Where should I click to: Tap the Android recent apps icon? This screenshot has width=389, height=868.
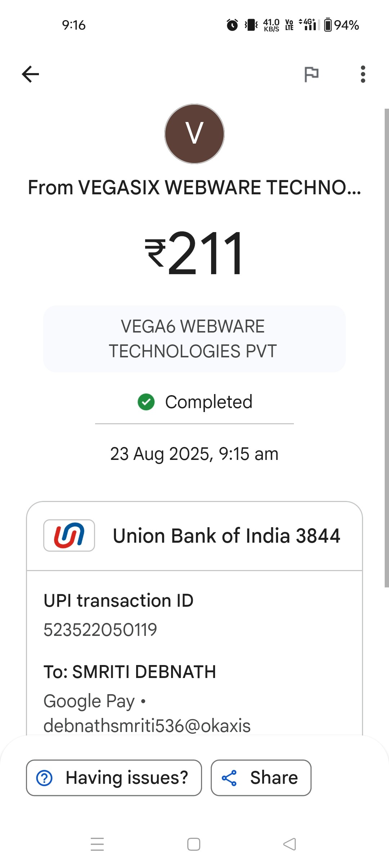[97, 844]
